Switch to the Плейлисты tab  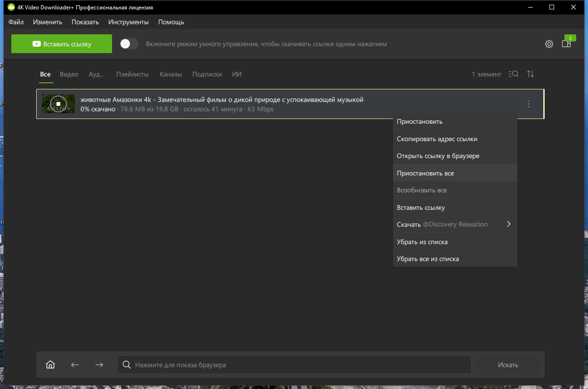(132, 74)
